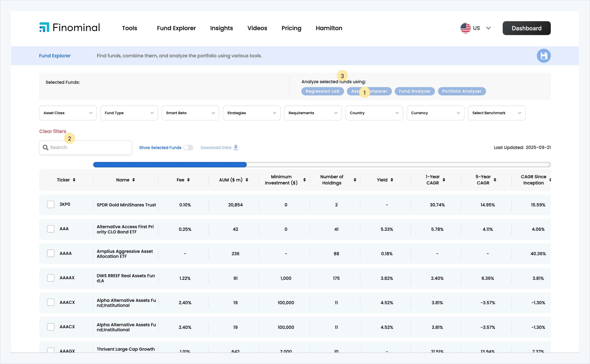Click the Download Data link
Viewport: 590px width, 364px height.
(216, 148)
